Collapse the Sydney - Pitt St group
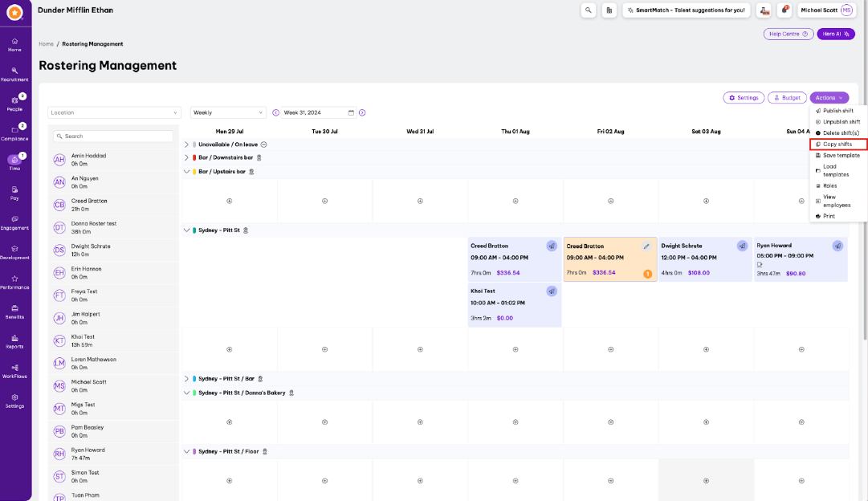This screenshot has height=501, width=868. [186, 230]
